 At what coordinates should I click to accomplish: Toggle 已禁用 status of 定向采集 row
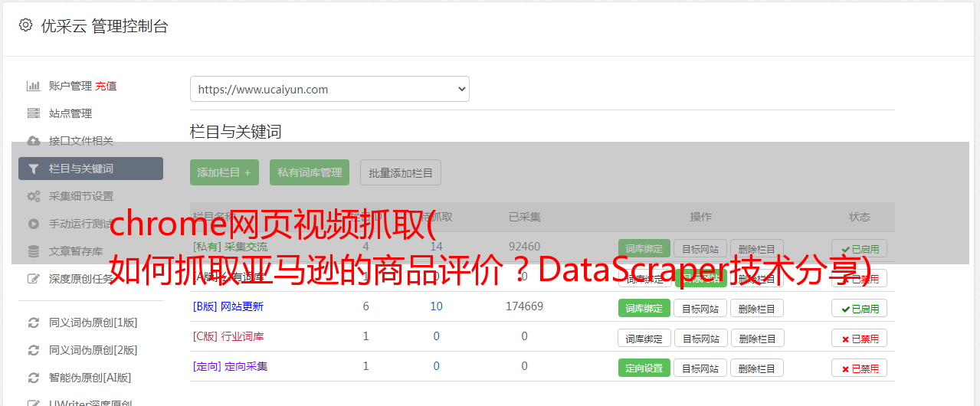pyautogui.click(x=859, y=368)
